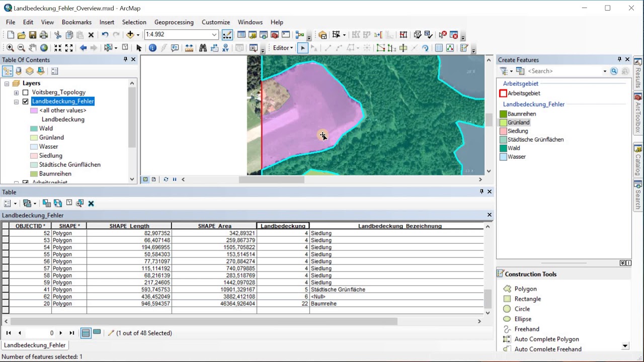Show selected records view button
Image resolution: width=644 pixels, height=362 pixels.
[97, 333]
